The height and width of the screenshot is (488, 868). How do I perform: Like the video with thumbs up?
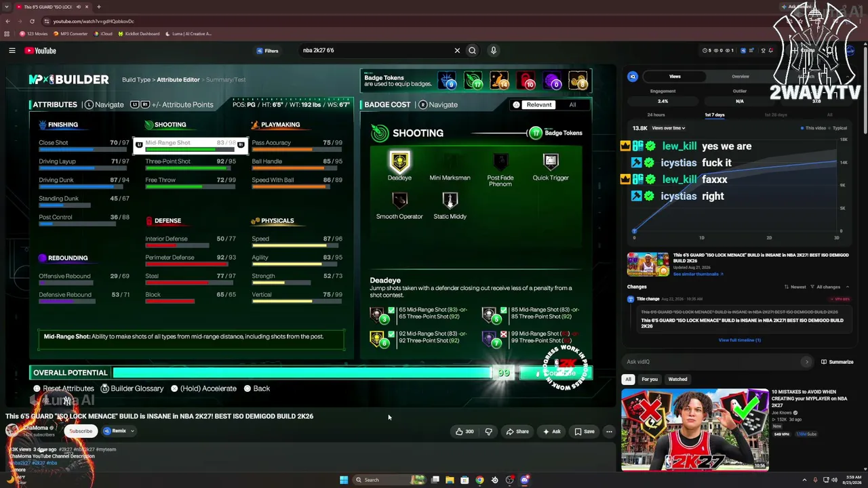[x=465, y=431]
